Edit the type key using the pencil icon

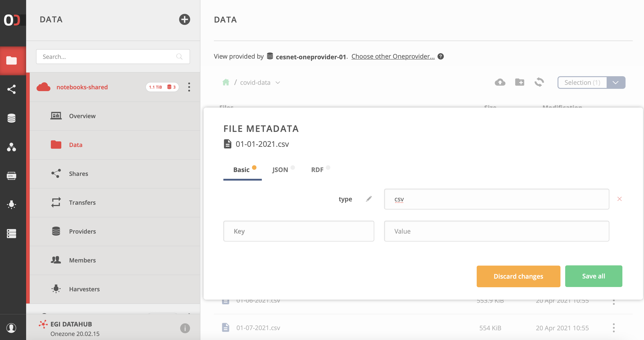369,199
